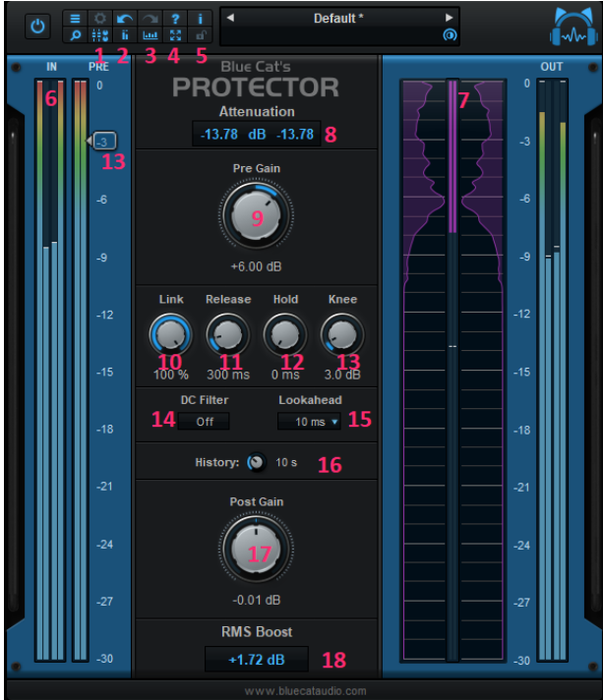Toggle the show controls sliders icon

100,34
